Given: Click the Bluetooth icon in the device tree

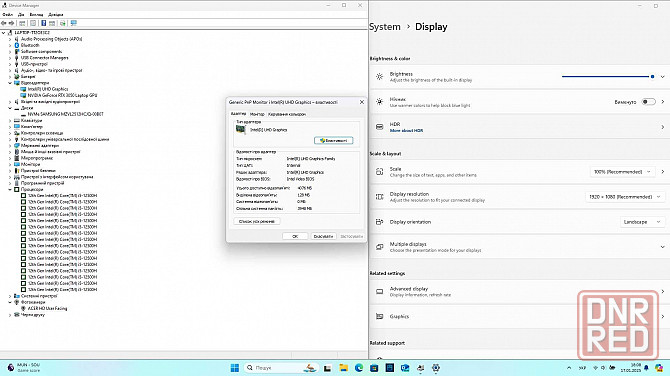Looking at the screenshot, I should 17,45.
